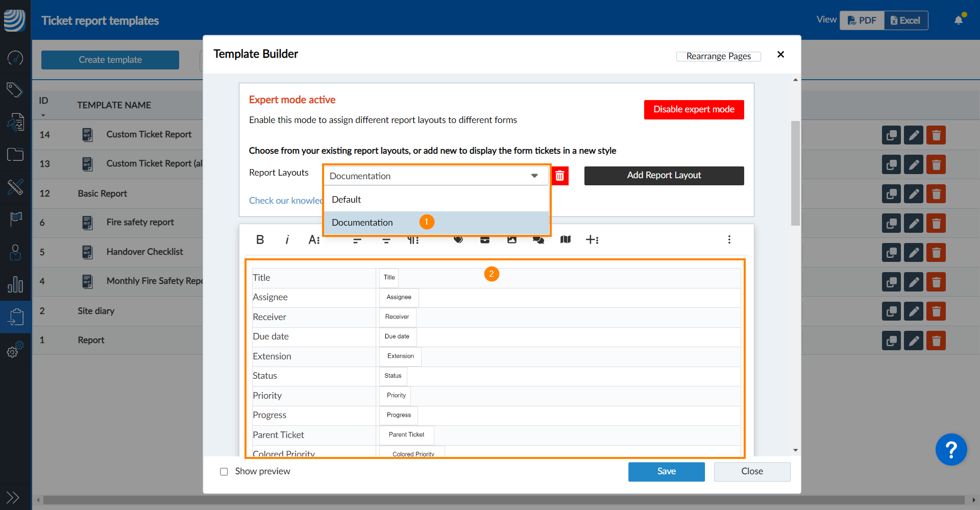Edit the Fire safety report template
This screenshot has height=510, width=980.
(x=913, y=223)
